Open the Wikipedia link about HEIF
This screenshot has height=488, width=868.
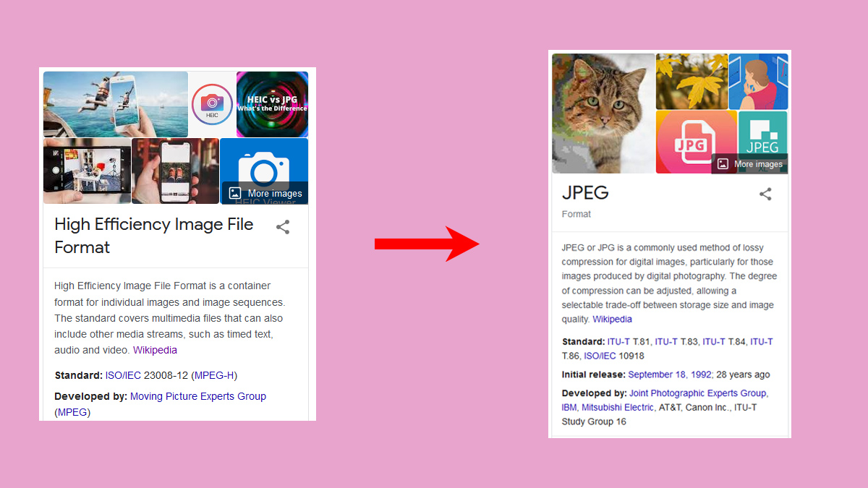(155, 349)
